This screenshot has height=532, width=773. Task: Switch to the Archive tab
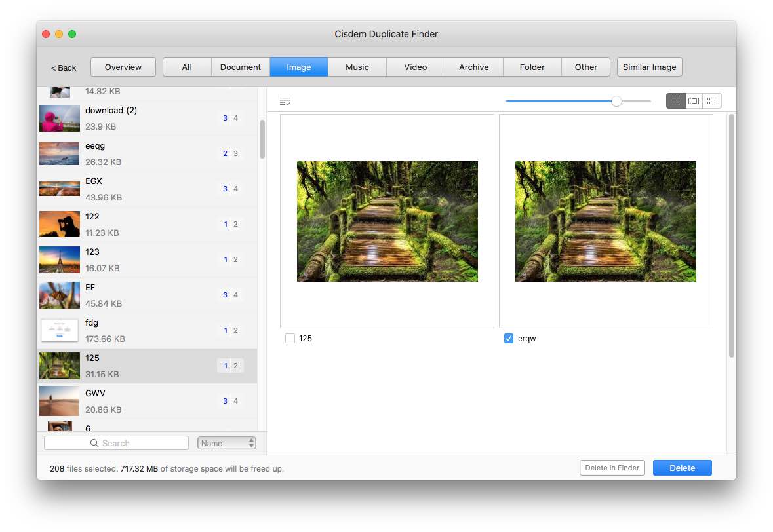coord(474,67)
